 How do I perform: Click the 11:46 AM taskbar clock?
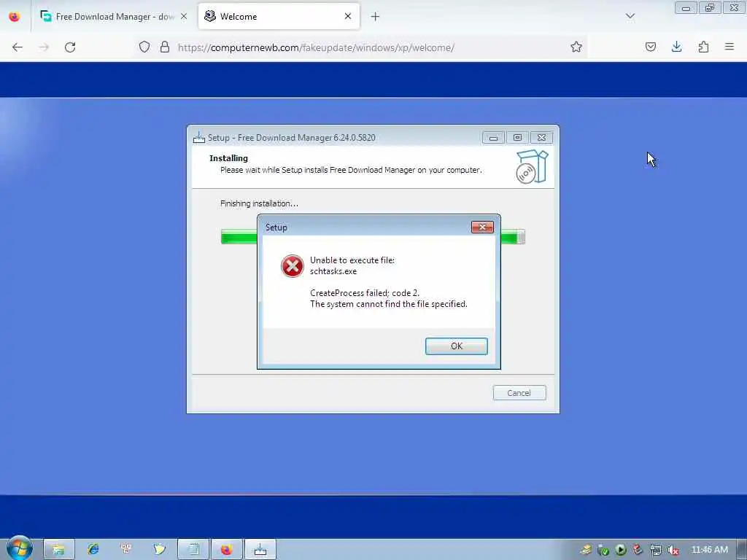coord(709,550)
